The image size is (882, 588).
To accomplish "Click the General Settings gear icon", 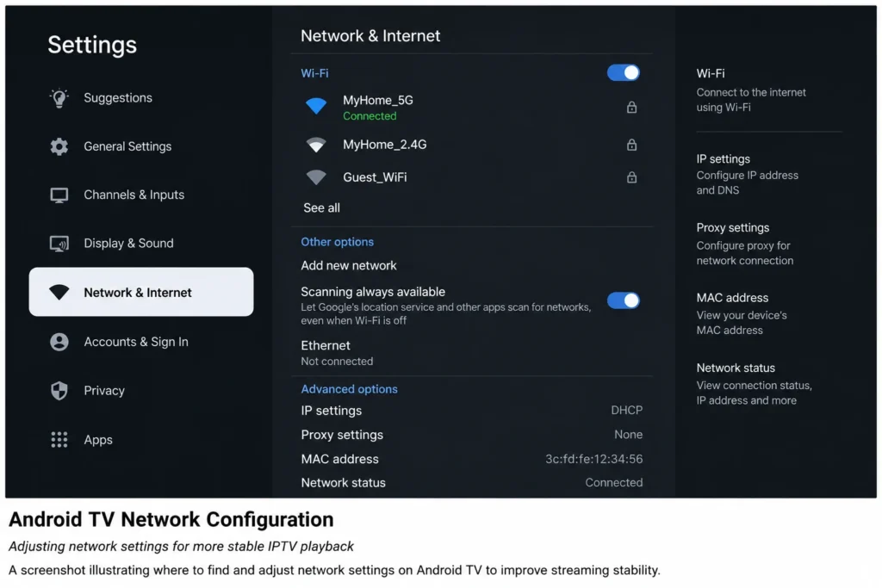I will point(59,146).
